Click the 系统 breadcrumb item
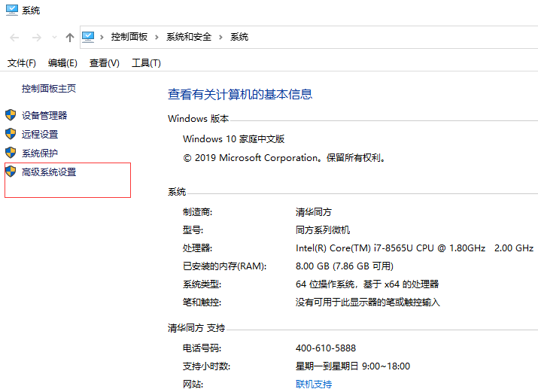This screenshot has width=538, height=392. coord(239,37)
